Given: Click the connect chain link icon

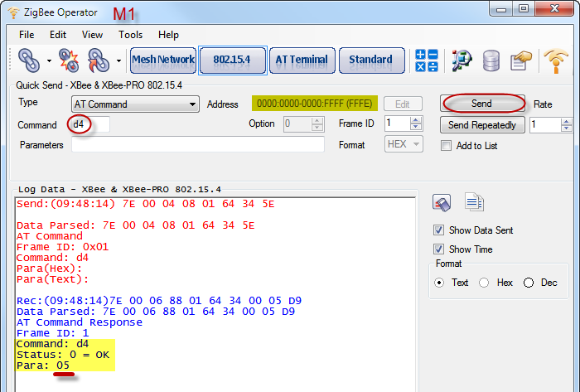Looking at the screenshot, I should [x=29, y=60].
